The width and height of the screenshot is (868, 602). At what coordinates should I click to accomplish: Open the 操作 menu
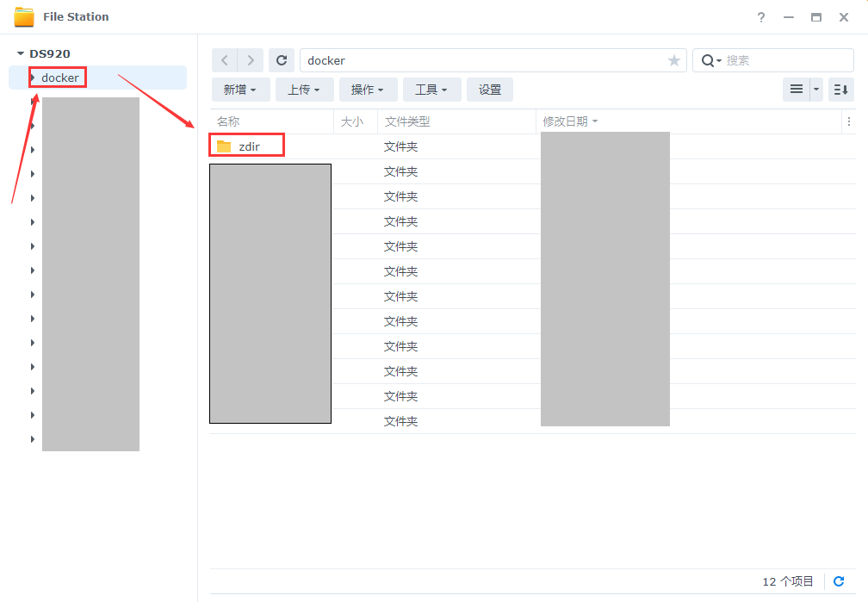coord(368,90)
